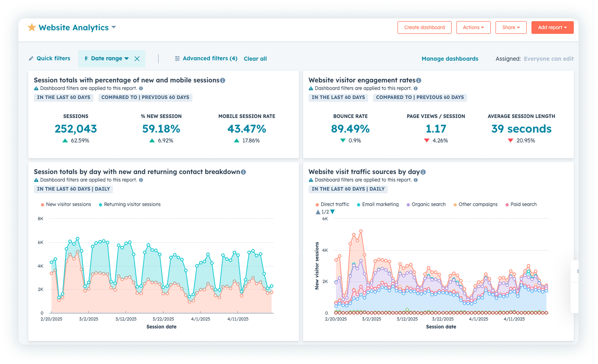598x364 pixels.
Task: Click info icon next to Website visitor engagement rates
Action: point(419,80)
